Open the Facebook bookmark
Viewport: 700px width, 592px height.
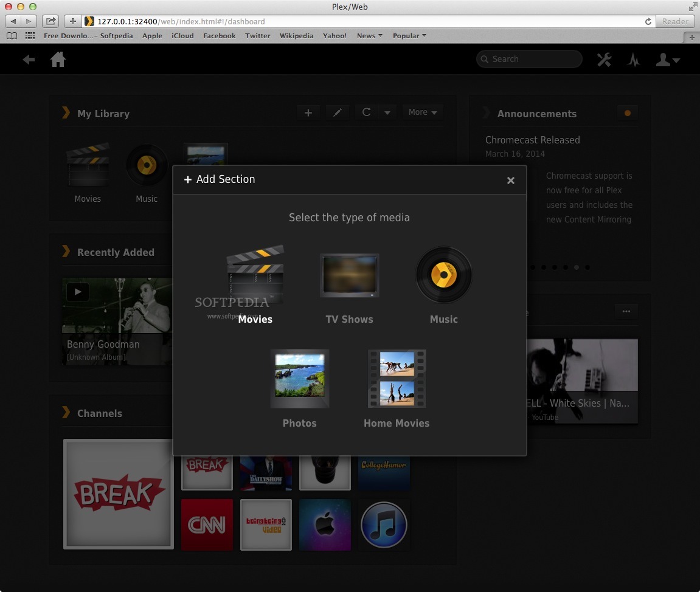[219, 36]
